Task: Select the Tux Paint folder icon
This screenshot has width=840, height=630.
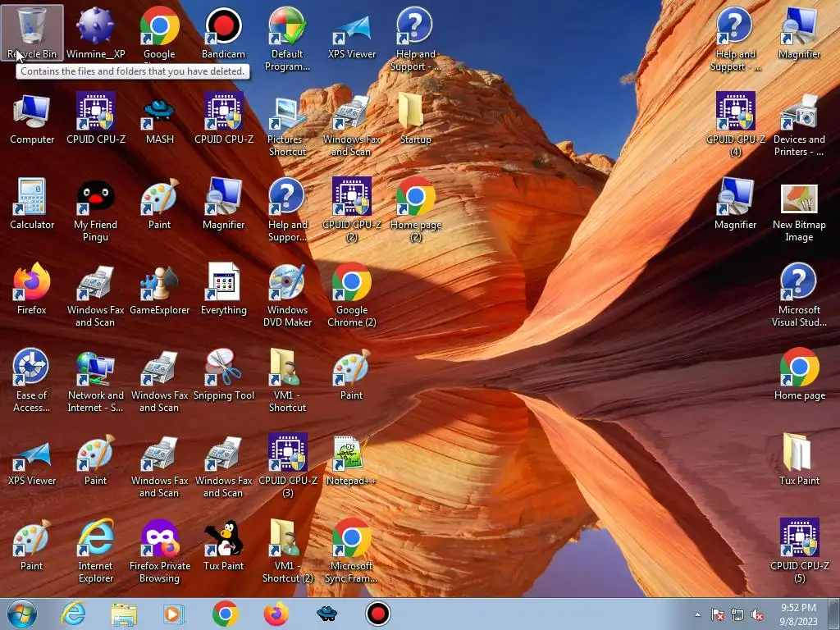Action: 799,459
